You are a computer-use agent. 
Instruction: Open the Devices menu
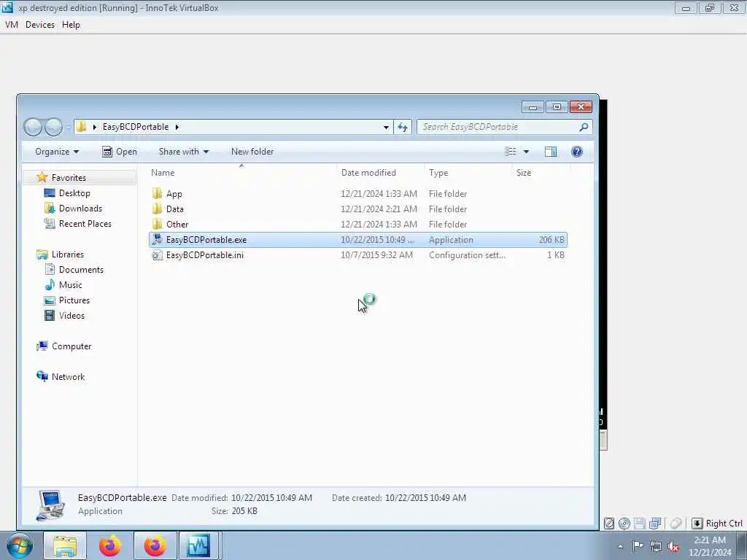[x=40, y=25]
